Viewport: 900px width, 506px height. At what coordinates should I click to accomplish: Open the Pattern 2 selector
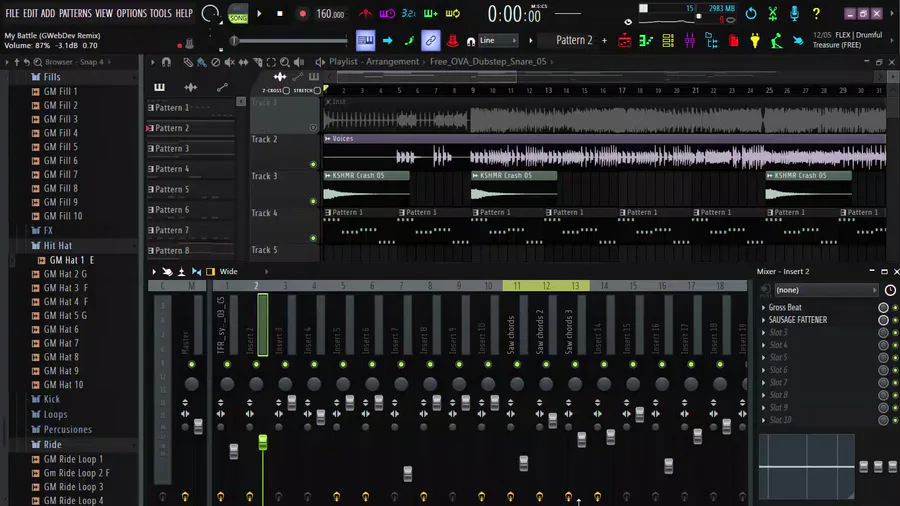coord(574,40)
